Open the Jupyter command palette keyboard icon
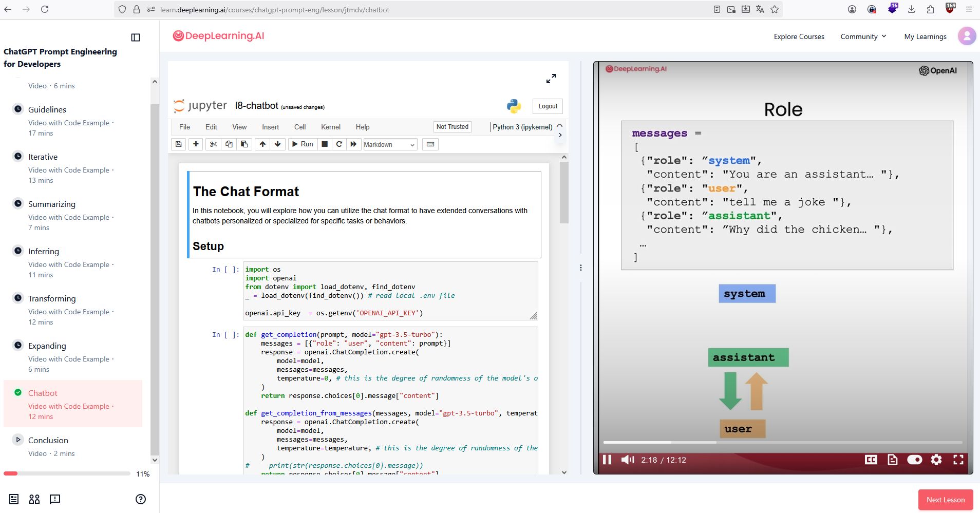Screen dimensions: 980x513 coord(430,144)
